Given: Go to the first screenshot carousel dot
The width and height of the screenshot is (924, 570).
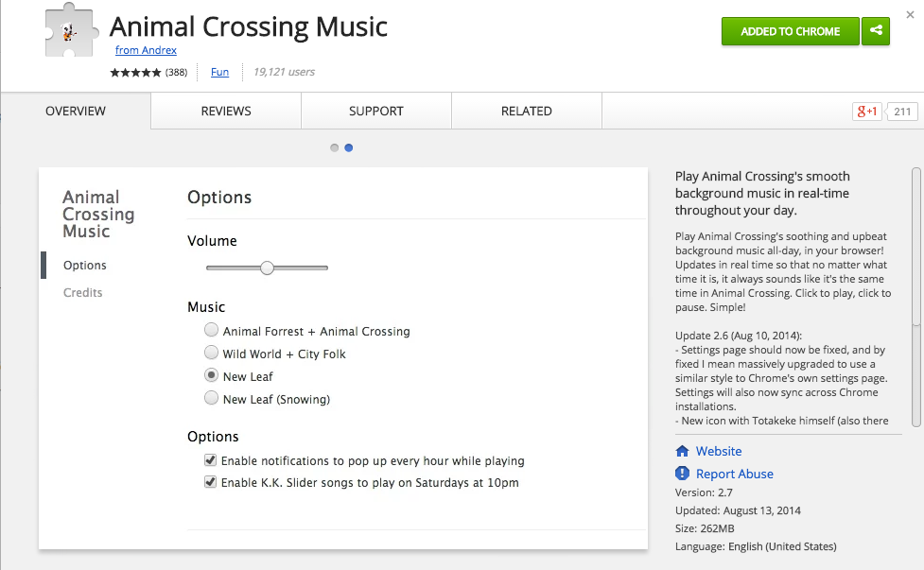Looking at the screenshot, I should coord(335,147).
